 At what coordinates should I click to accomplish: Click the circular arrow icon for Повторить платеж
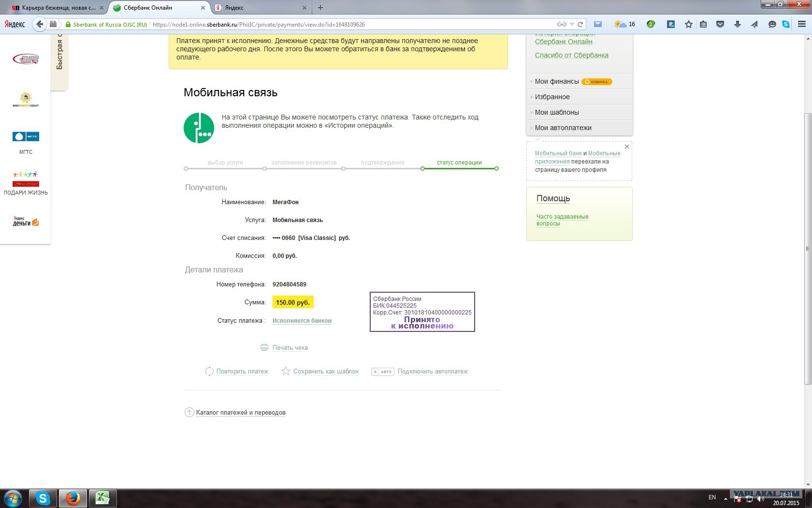coord(209,371)
